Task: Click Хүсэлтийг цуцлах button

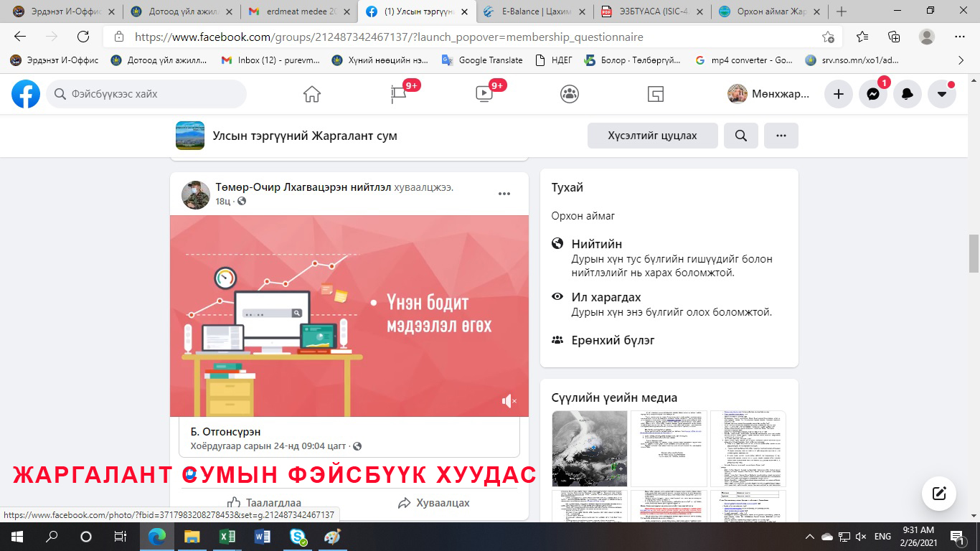Action: pyautogui.click(x=652, y=136)
